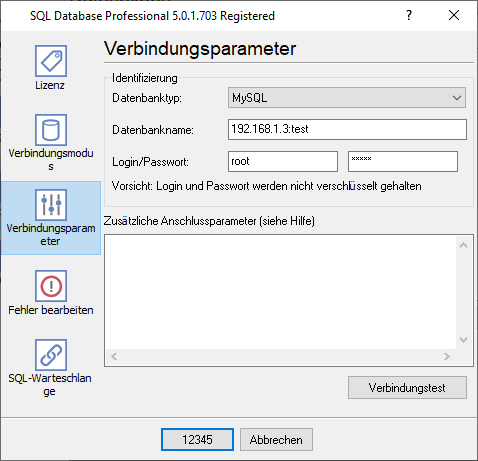Open the Fehler bearbeiten warning icon
This screenshot has width=478, height=461.
pyautogui.click(x=51, y=286)
